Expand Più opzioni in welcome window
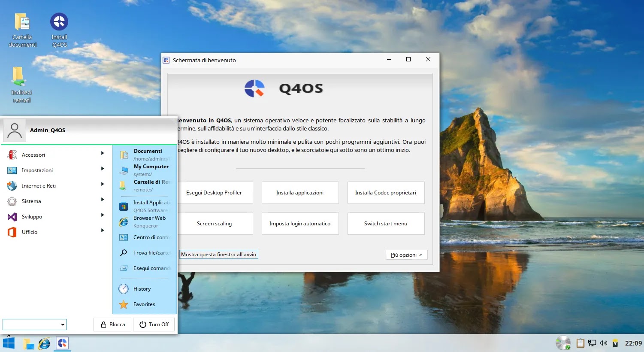 click(406, 255)
